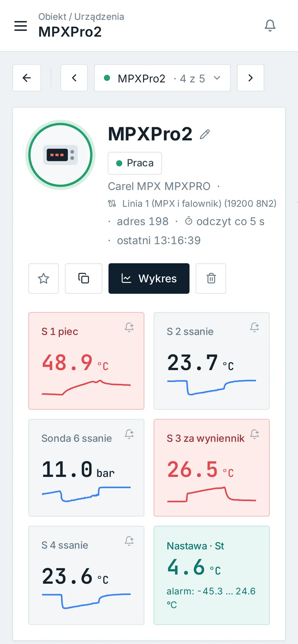Add alarm bell on S 1 piec card
This screenshot has height=644, width=298.
[129, 327]
